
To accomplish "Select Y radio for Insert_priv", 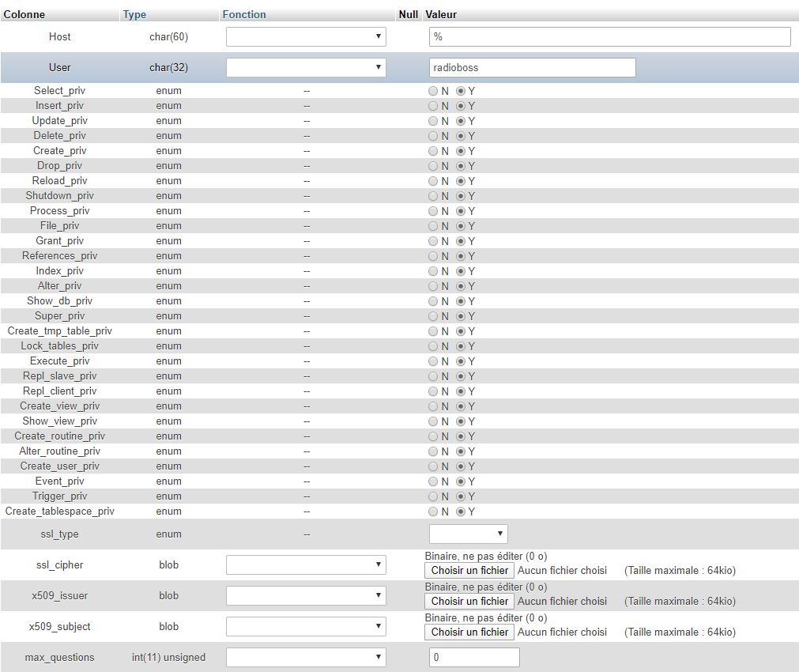I will point(461,106).
